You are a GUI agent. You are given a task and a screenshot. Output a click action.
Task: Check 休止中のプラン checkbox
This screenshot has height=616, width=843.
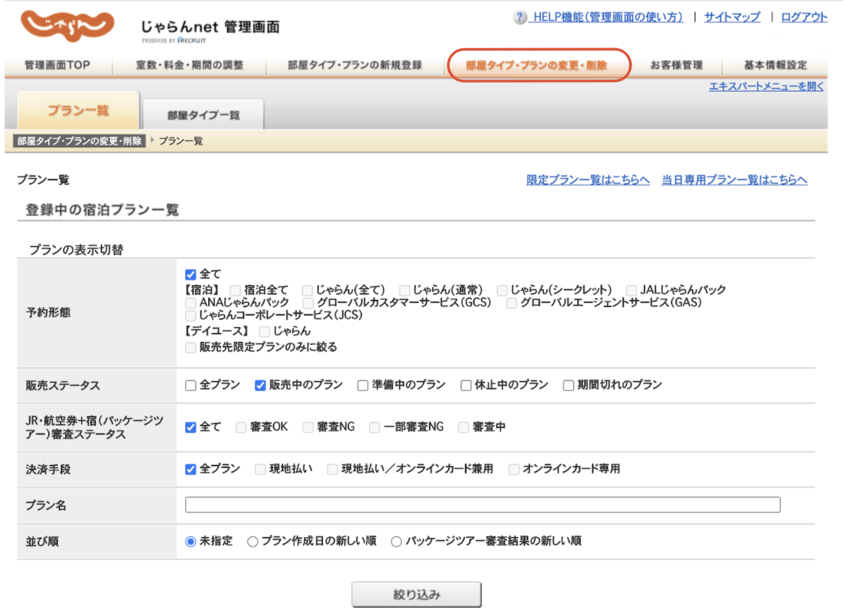point(466,385)
